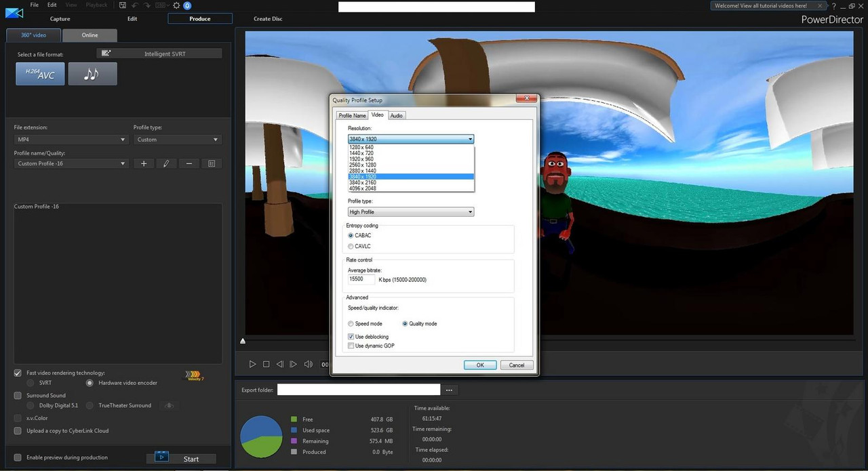868x471 pixels.
Task: Choose Quality mode radio button
Action: point(405,323)
